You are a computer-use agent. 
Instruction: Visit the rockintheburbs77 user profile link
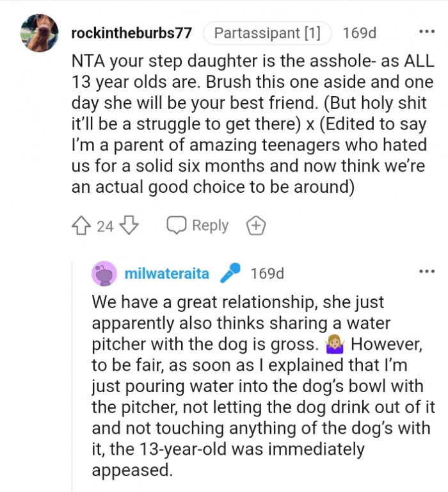[x=132, y=33]
